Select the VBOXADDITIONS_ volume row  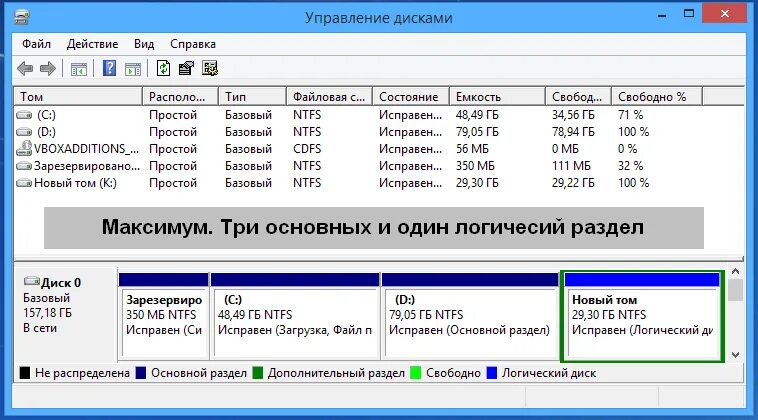coord(86,149)
